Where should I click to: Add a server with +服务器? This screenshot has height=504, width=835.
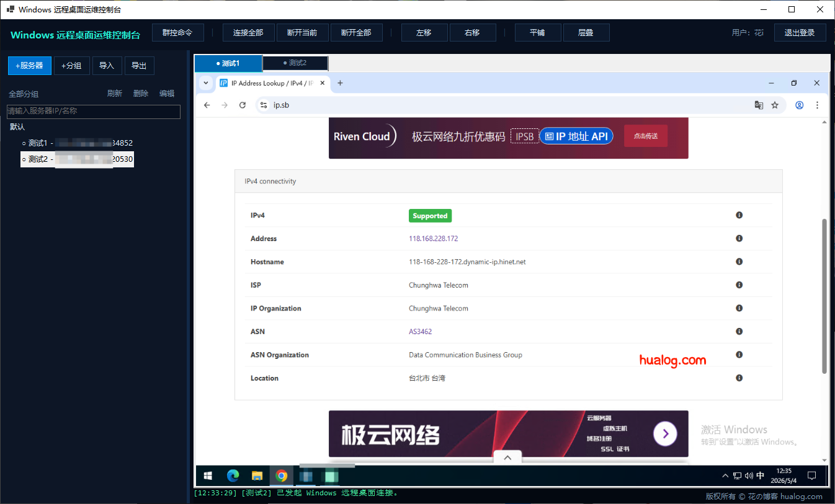[x=30, y=66]
